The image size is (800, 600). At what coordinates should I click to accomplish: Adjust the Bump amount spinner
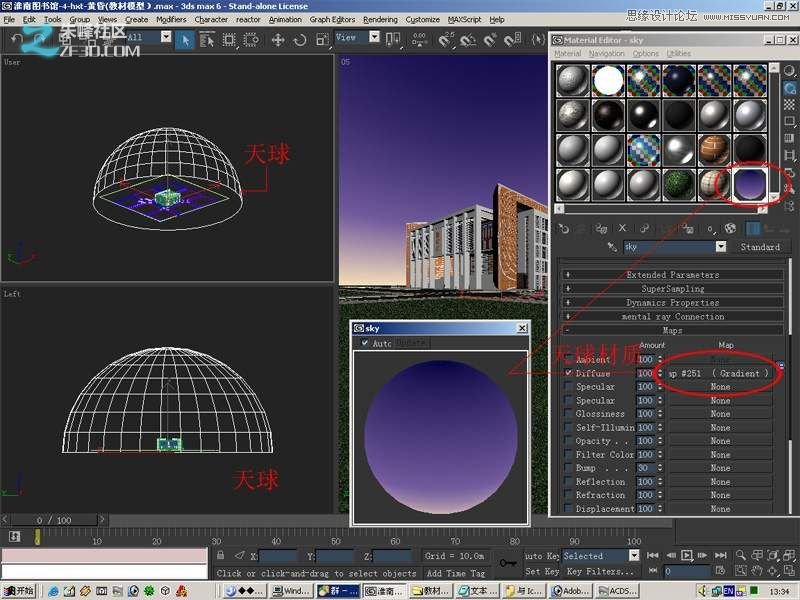pos(661,467)
